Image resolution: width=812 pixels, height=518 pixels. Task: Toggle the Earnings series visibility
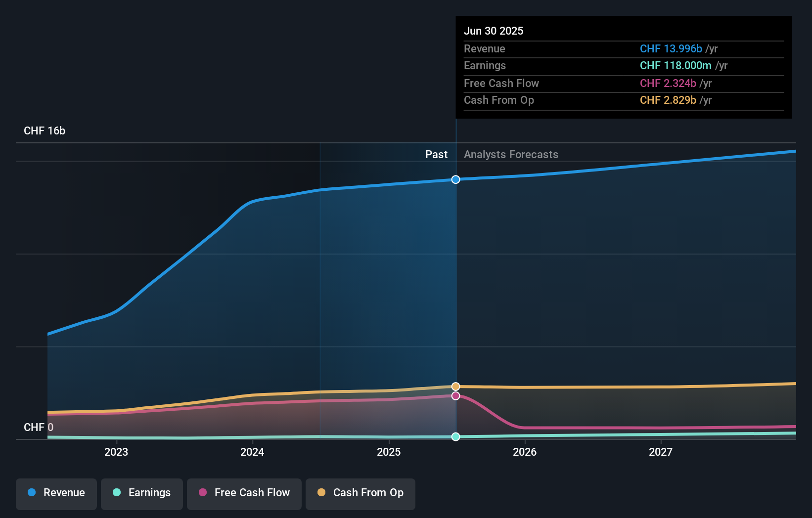point(141,494)
